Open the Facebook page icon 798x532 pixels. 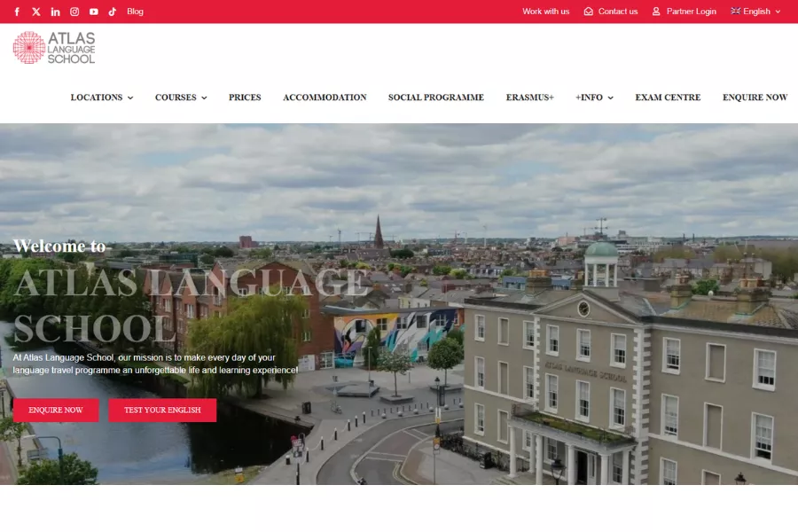[x=17, y=12]
